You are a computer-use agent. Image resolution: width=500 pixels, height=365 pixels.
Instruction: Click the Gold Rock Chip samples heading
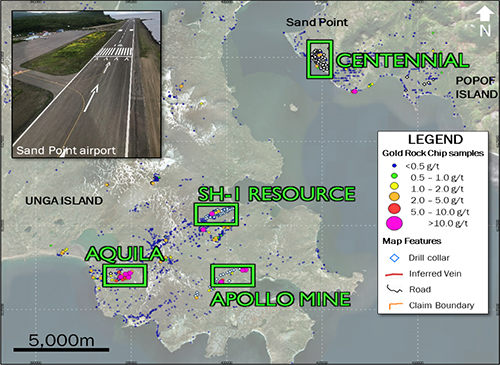tap(433, 153)
